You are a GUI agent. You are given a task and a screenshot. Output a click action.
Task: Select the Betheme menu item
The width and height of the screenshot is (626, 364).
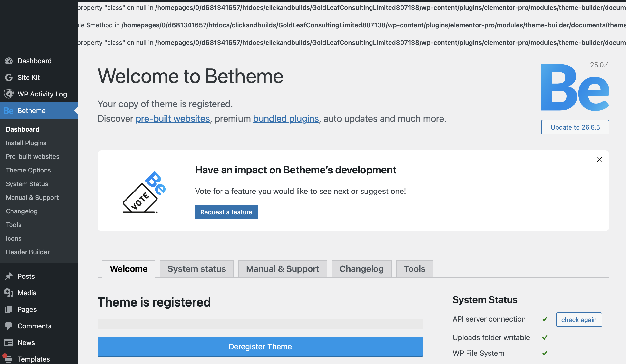(39, 111)
